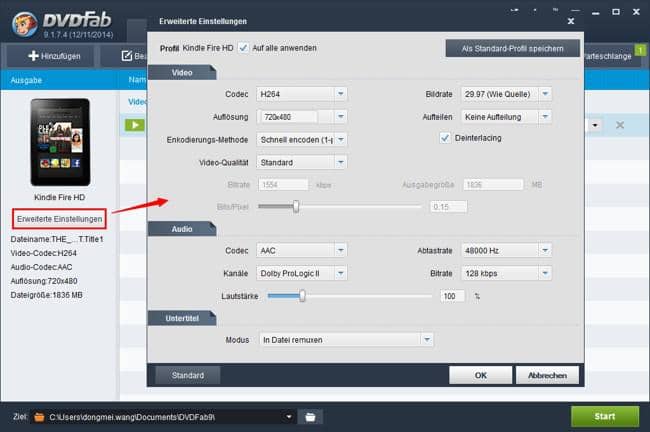The image size is (650, 432).
Task: Open Erweiterte Einstellungen link in sidebar
Action: click(x=59, y=219)
